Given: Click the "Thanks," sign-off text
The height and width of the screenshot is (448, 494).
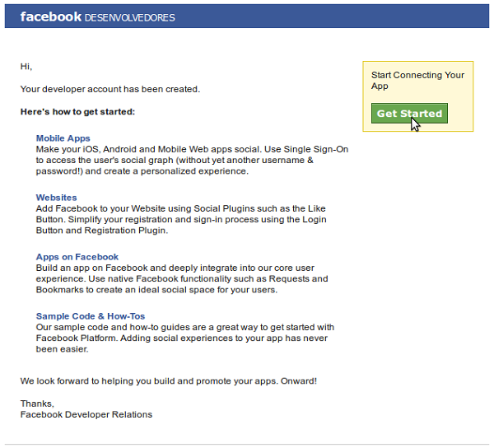Looking at the screenshot, I should coord(37,404).
